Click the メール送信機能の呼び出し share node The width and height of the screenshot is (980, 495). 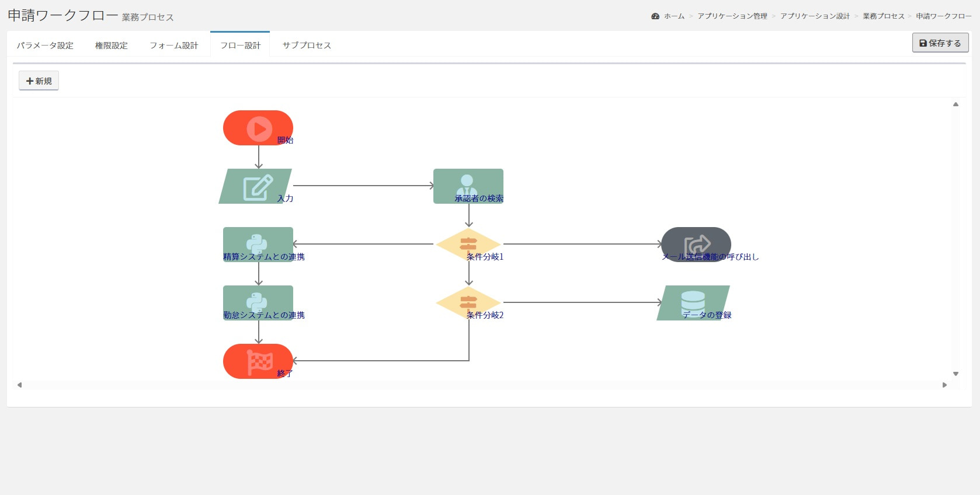(x=696, y=244)
